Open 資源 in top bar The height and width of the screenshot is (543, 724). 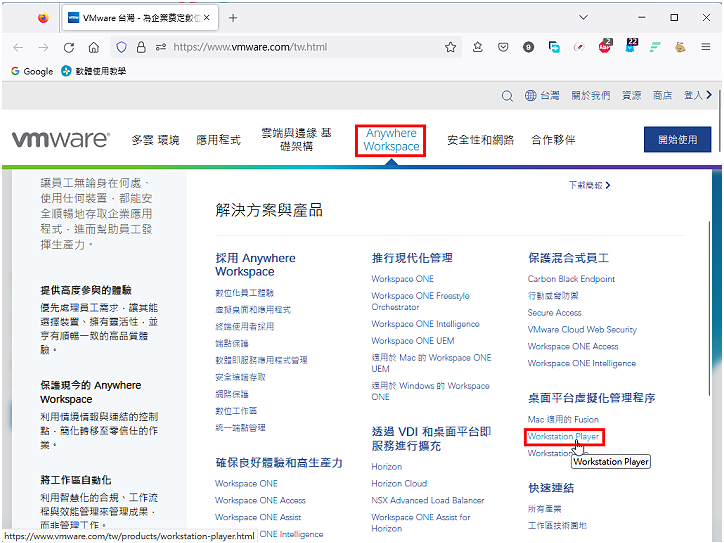pos(632,96)
